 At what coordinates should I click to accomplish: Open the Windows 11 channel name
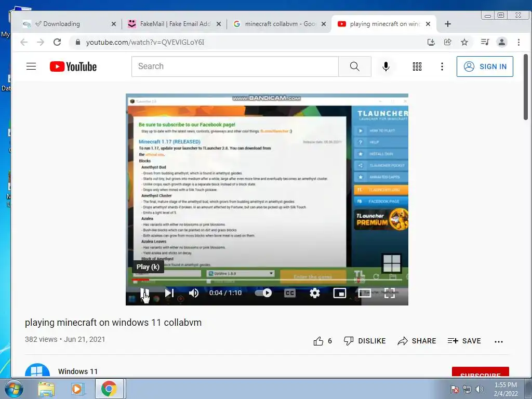pos(78,371)
